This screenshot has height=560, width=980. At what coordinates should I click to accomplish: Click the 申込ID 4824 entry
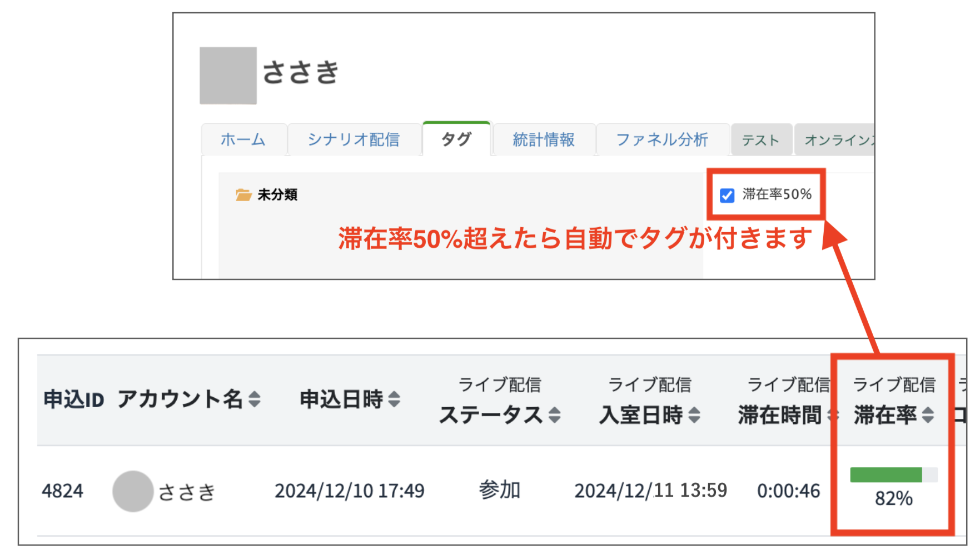click(x=63, y=491)
